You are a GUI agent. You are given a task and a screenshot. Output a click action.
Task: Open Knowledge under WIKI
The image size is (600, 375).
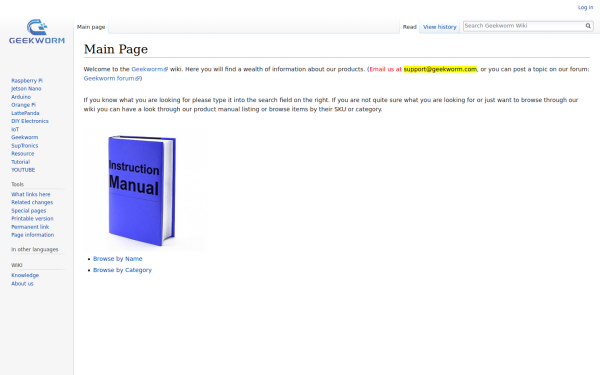coord(25,276)
